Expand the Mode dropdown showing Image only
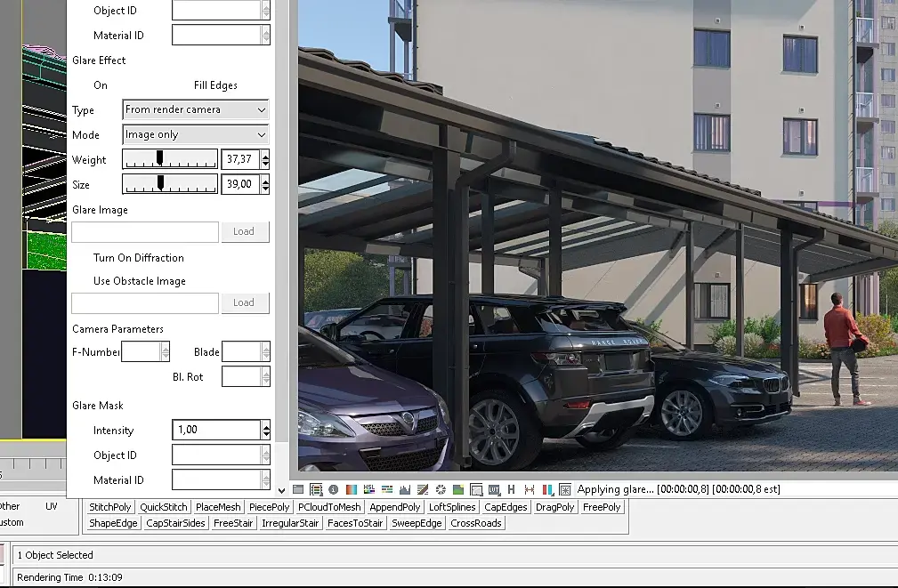898x588 pixels. [196, 134]
